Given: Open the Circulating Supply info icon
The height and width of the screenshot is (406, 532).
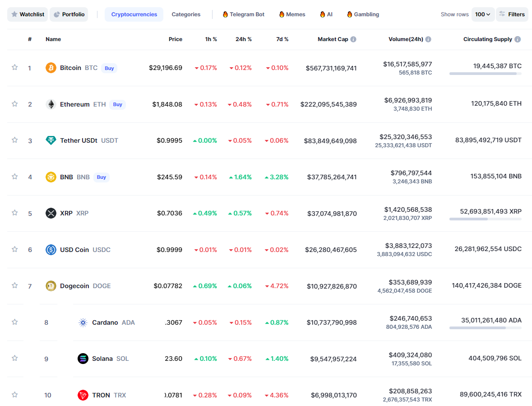Looking at the screenshot, I should pos(518,39).
